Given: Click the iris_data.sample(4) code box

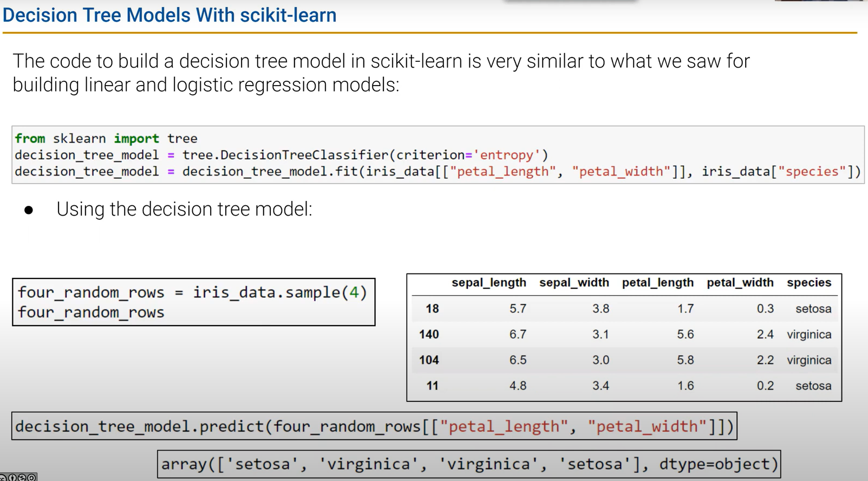Looking at the screenshot, I should pos(193,302).
